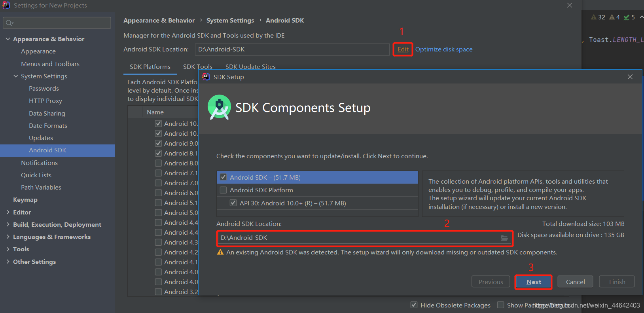Viewport: 644px width, 313px height.
Task: Click the folder browse icon in SDK location field
Action: click(x=504, y=238)
